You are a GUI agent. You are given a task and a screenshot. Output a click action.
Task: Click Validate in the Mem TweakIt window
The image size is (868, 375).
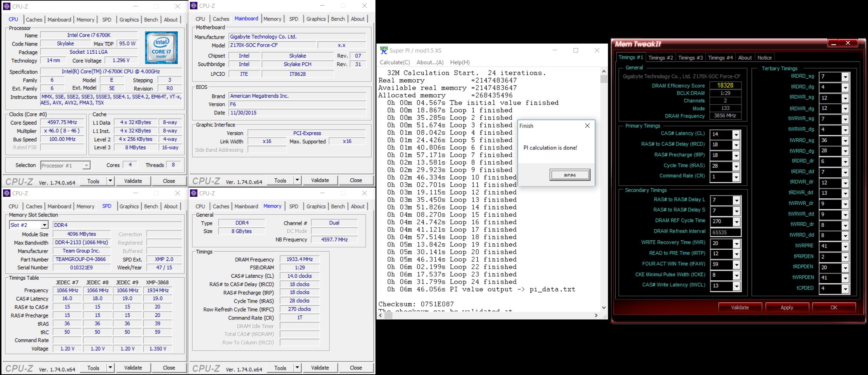coord(740,308)
